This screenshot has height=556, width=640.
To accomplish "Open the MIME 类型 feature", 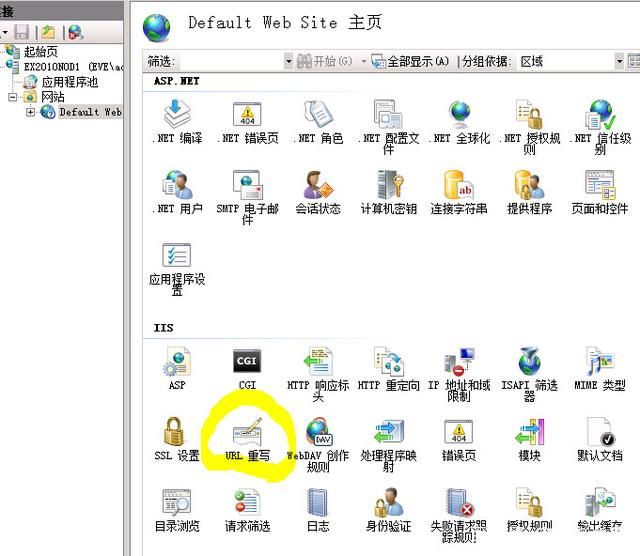I will click(x=600, y=368).
